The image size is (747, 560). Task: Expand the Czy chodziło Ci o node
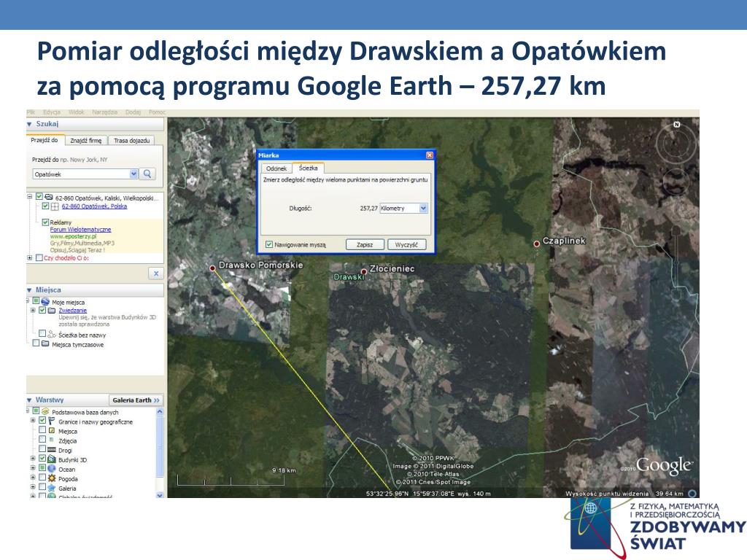click(29, 257)
